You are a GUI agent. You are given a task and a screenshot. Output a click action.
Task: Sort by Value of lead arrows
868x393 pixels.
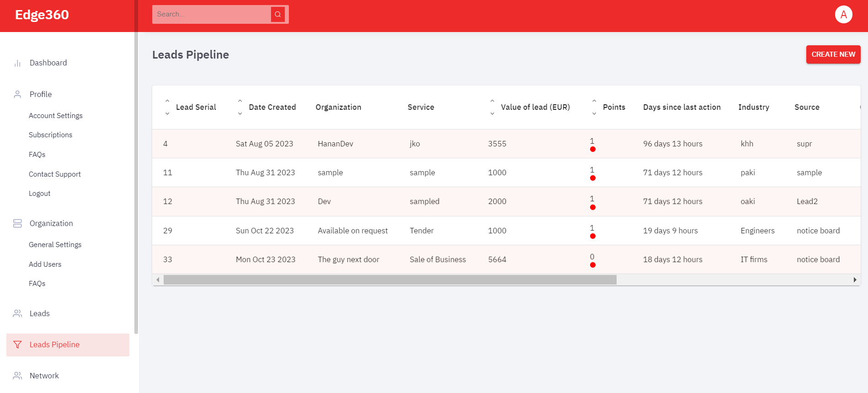(x=492, y=107)
